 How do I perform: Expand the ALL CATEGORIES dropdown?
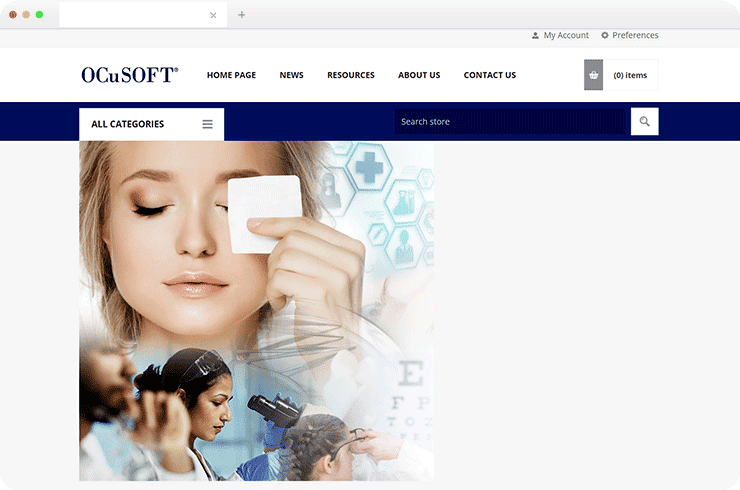[128, 124]
